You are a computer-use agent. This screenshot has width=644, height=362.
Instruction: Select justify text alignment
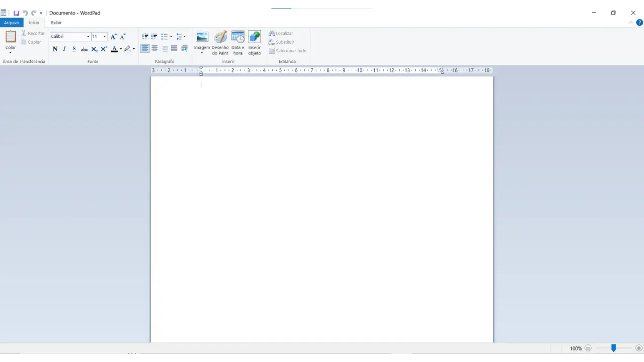(174, 49)
